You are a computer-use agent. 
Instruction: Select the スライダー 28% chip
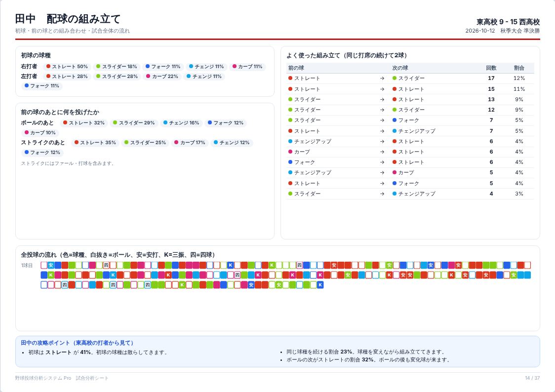coord(117,77)
